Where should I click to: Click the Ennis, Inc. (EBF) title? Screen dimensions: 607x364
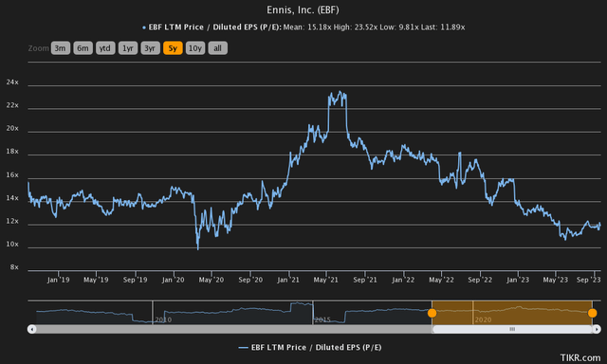(303, 10)
